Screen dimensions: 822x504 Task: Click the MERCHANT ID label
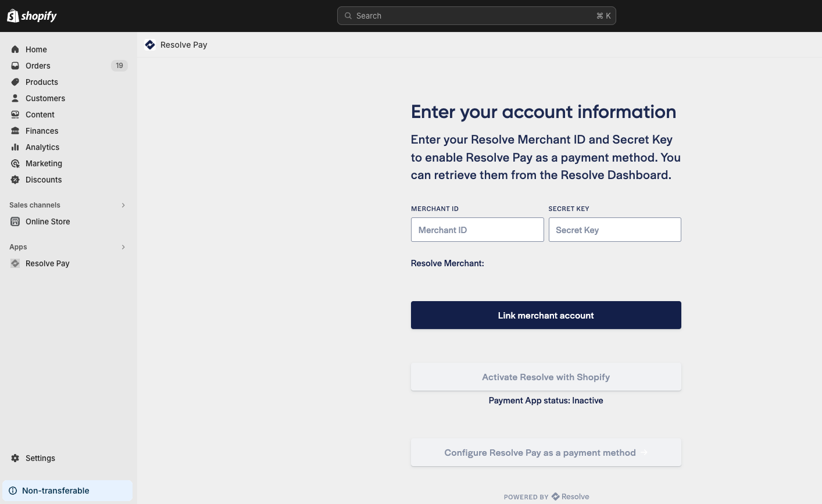coord(435,209)
